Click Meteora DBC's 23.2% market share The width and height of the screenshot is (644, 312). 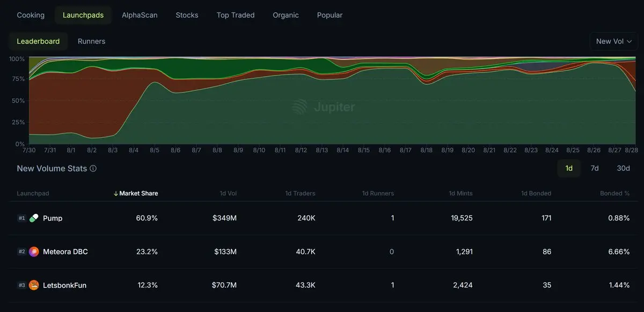click(x=148, y=251)
